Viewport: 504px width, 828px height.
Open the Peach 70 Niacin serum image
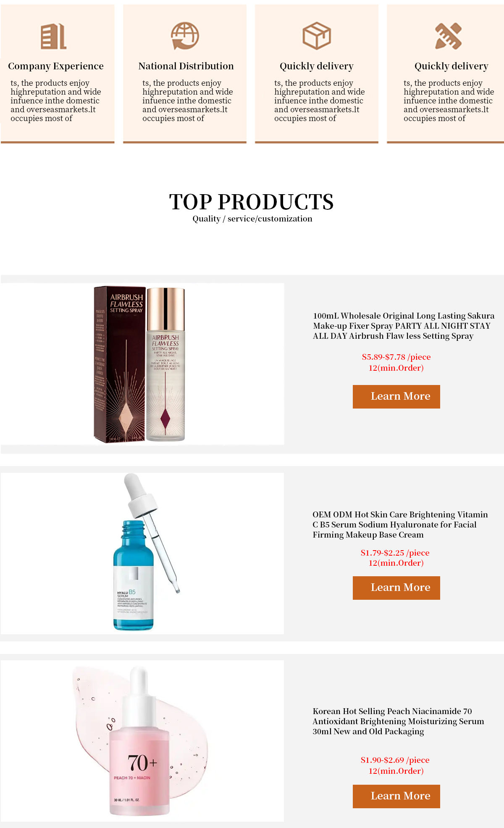coord(142,741)
